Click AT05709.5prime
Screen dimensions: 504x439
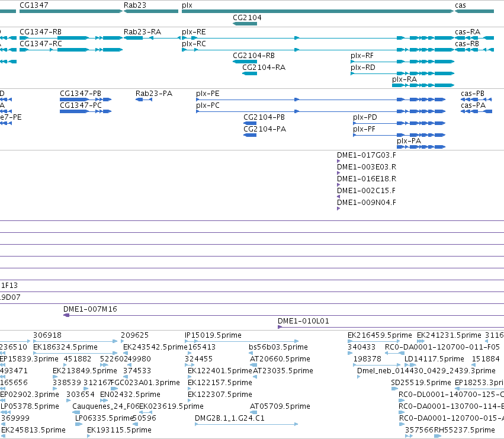pos(253,412)
